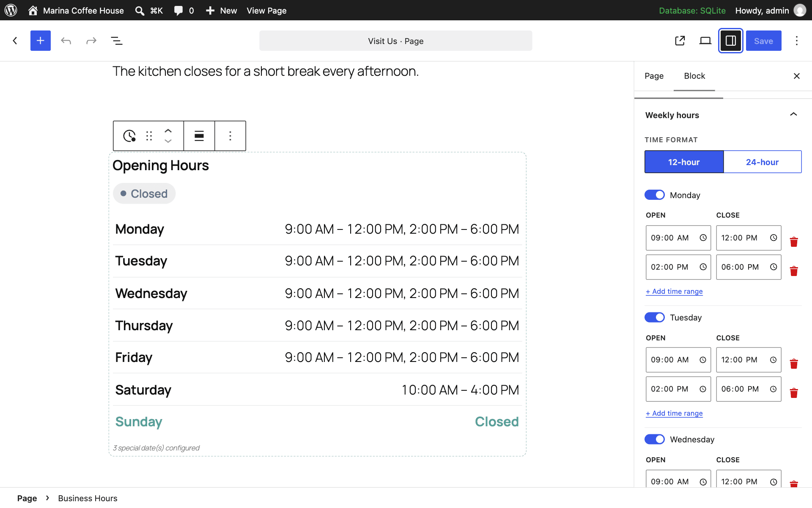The height and width of the screenshot is (508, 812).
Task: Redo the last change
Action: 91,41
